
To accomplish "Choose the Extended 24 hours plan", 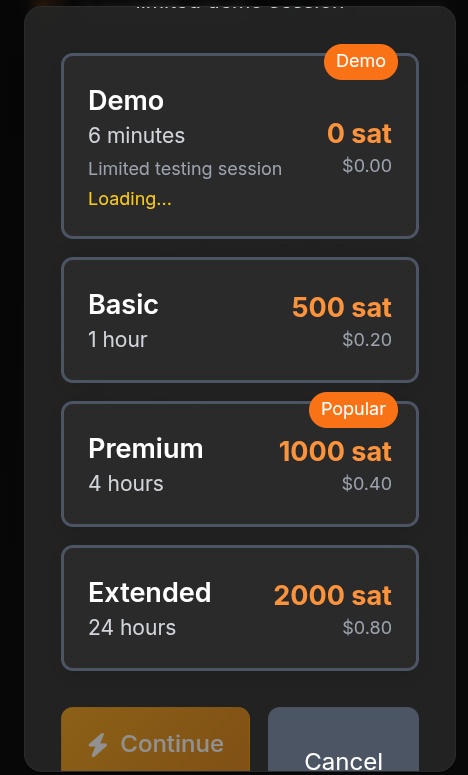I will pos(240,608).
